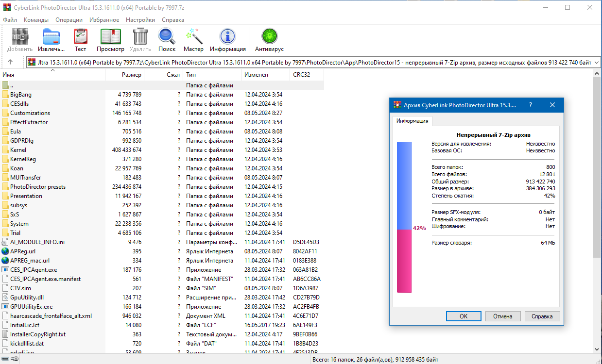
Task: Select the Trial folder icon
Action: (5, 233)
